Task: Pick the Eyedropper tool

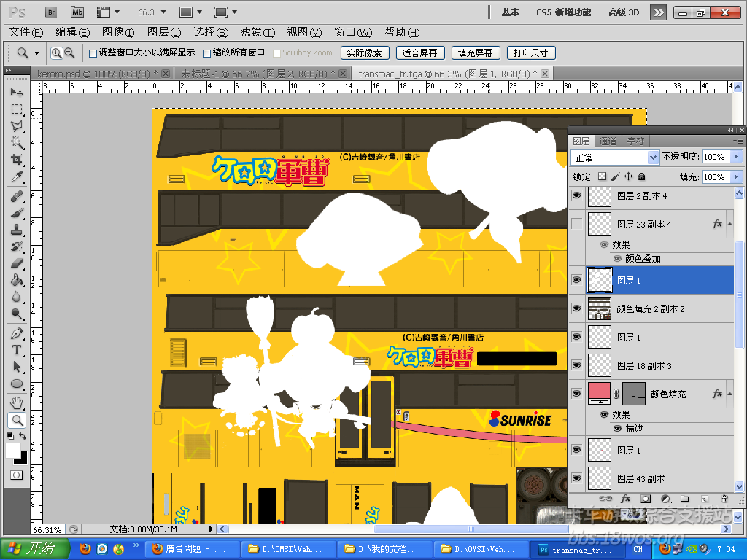Action: (x=16, y=177)
